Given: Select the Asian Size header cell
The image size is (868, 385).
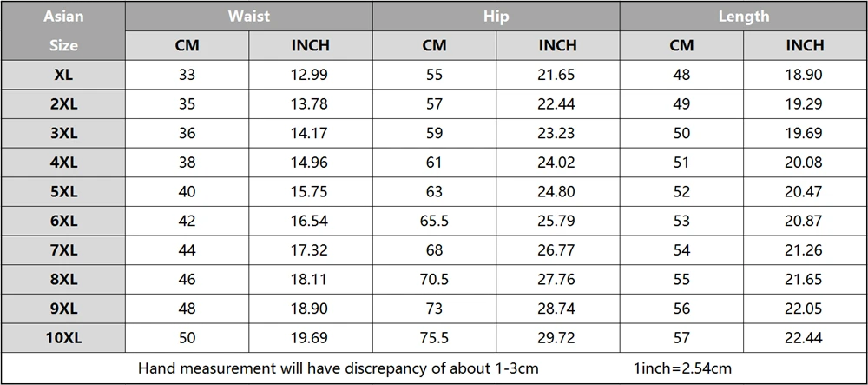Looking at the screenshot, I should click(63, 30).
